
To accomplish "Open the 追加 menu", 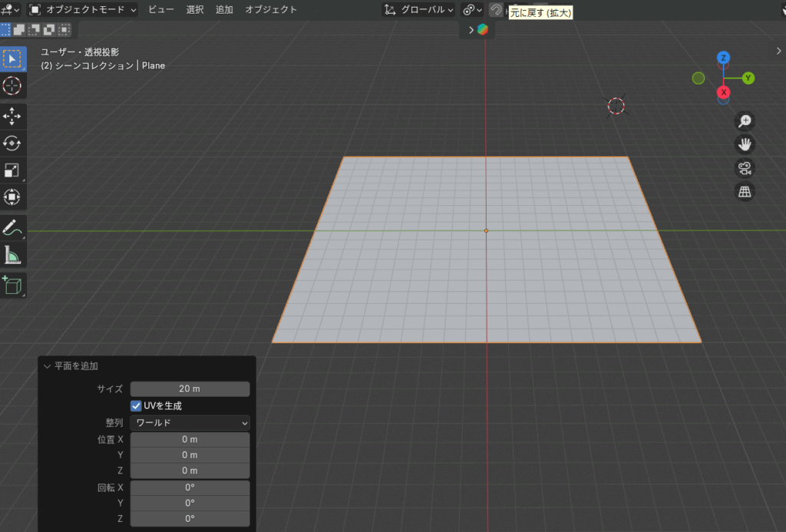I will [223, 10].
